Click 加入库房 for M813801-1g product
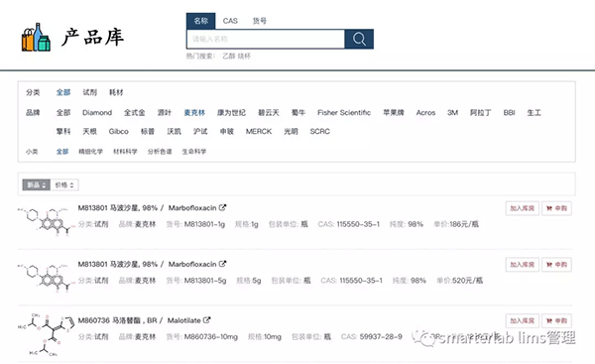595x364 pixels. pyautogui.click(x=523, y=208)
